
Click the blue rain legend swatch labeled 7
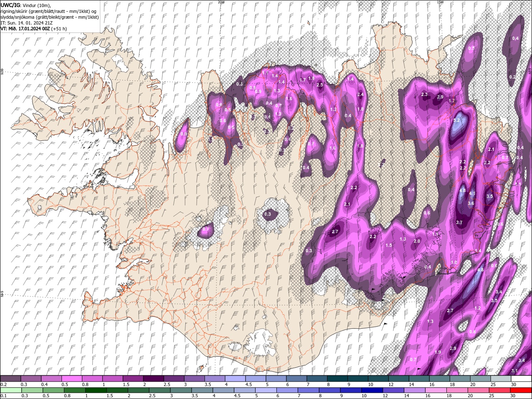[308, 390]
